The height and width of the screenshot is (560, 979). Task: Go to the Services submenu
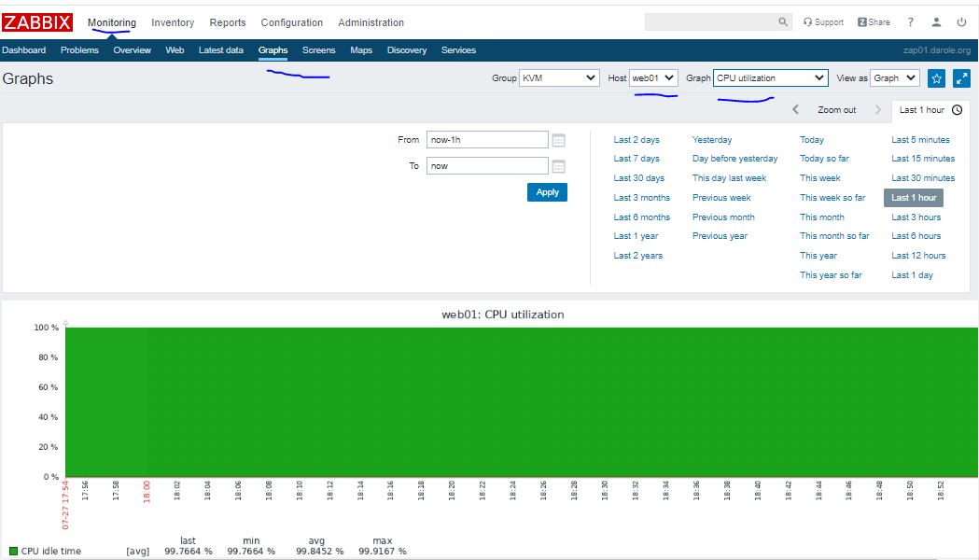tap(458, 50)
